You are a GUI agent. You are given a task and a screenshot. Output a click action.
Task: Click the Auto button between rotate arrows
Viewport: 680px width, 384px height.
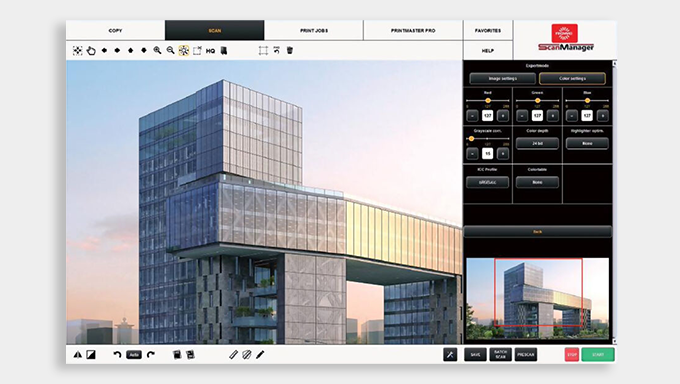click(x=134, y=354)
